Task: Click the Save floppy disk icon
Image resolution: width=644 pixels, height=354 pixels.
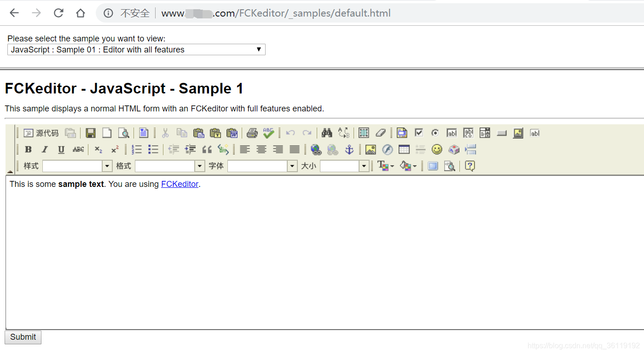Action: click(x=91, y=133)
